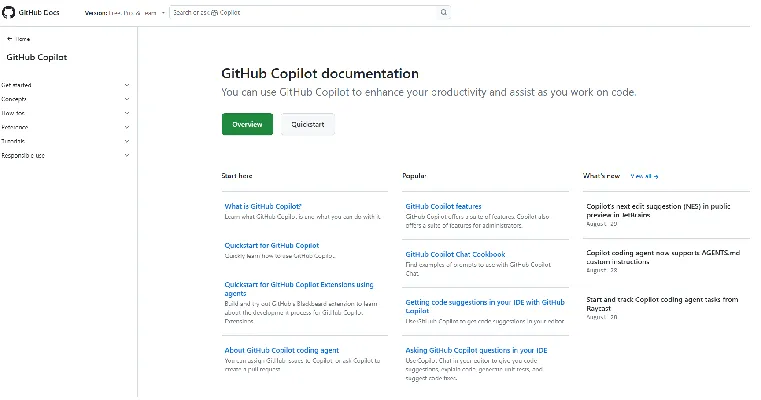Open the Version dropdown in header
Screen dimensions: 761x400
point(125,13)
